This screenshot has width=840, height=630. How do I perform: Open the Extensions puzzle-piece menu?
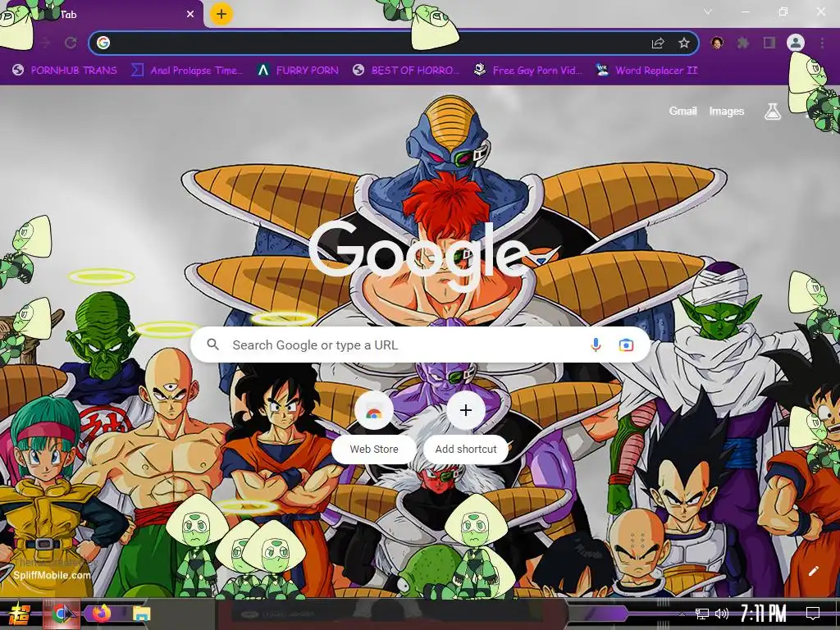[742, 43]
